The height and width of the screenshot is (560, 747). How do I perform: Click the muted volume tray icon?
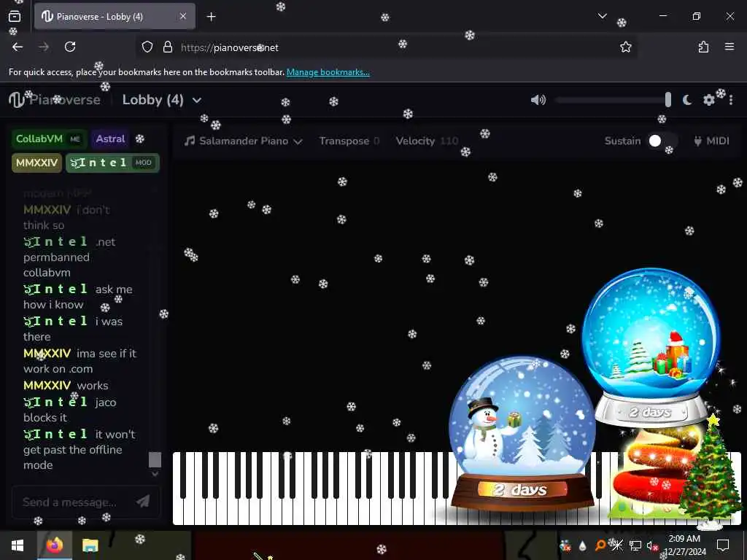coord(652,545)
